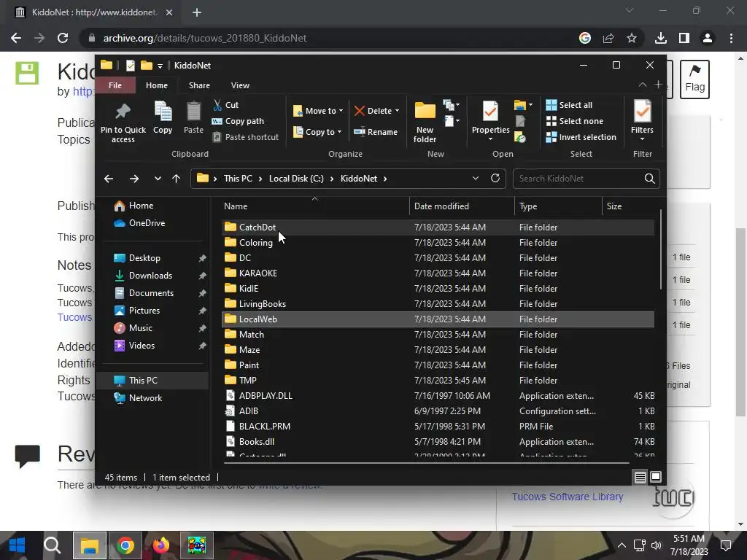This screenshot has height=560, width=747.
Task: Select Downloads in navigation pane
Action: click(150, 275)
